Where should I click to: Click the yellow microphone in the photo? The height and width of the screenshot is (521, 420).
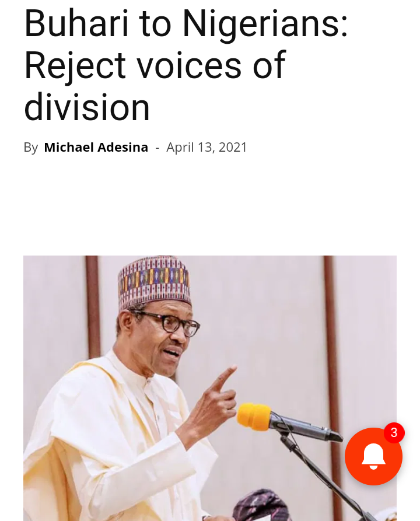254,417
